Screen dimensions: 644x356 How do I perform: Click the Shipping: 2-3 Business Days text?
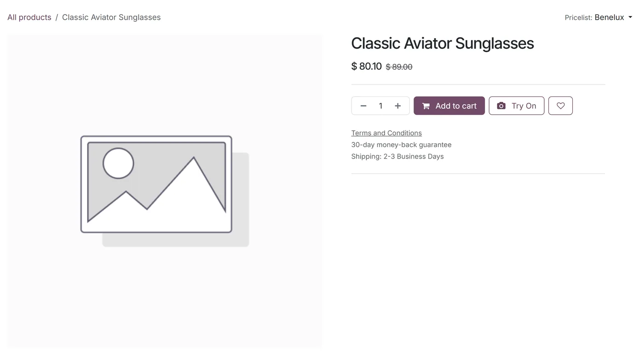click(397, 156)
